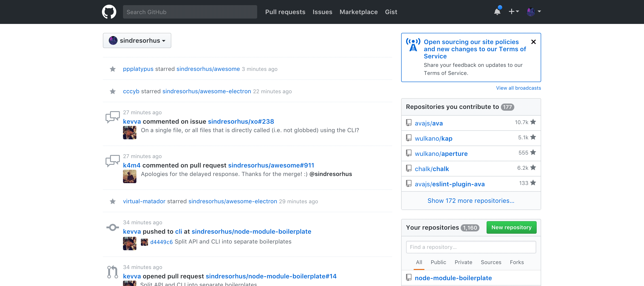Open sindresorhus/awesome#911 pull request link

point(271,165)
